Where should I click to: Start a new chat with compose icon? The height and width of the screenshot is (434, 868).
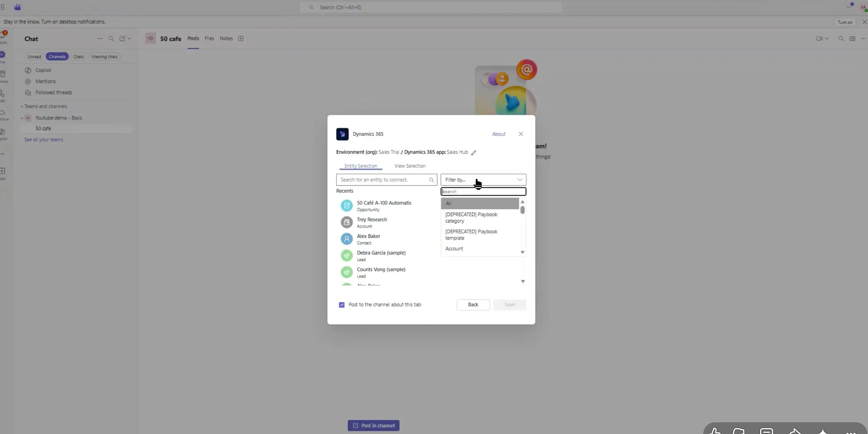(x=122, y=38)
